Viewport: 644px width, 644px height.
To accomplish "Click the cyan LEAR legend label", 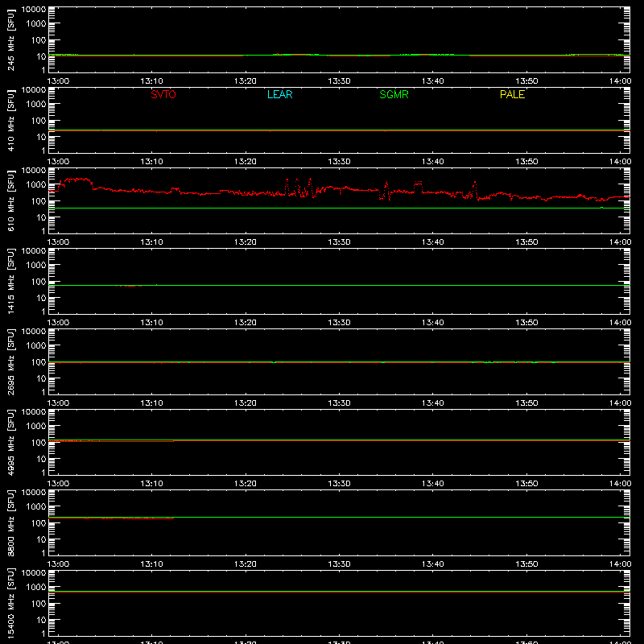I will 279,94.
